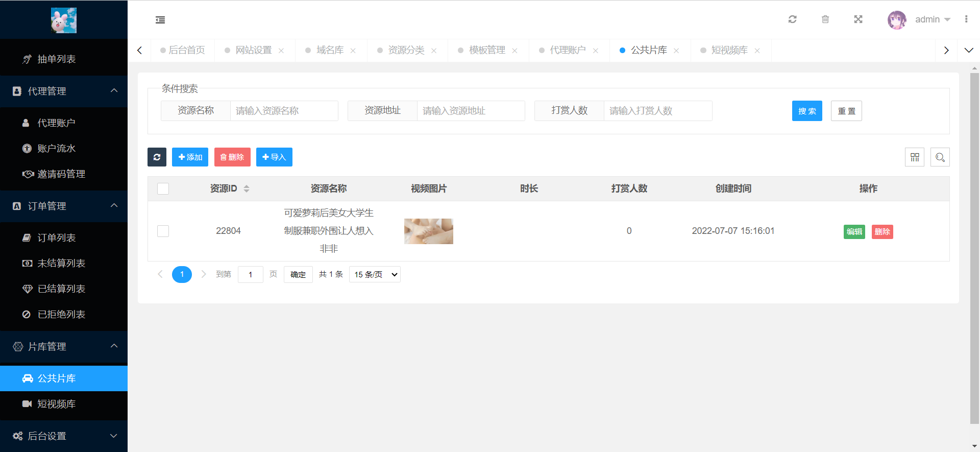This screenshot has width=980, height=452.
Task: Close the 短视频库 tab
Action: point(757,51)
